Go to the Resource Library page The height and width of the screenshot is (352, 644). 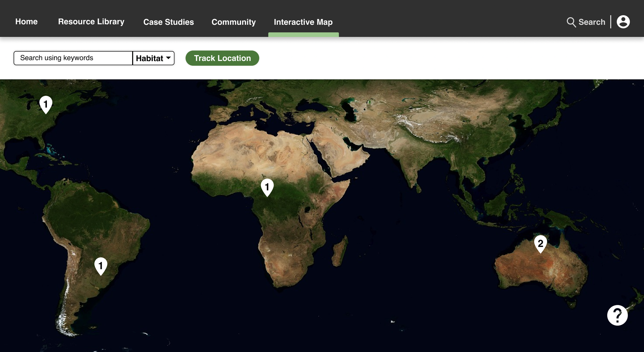(91, 22)
